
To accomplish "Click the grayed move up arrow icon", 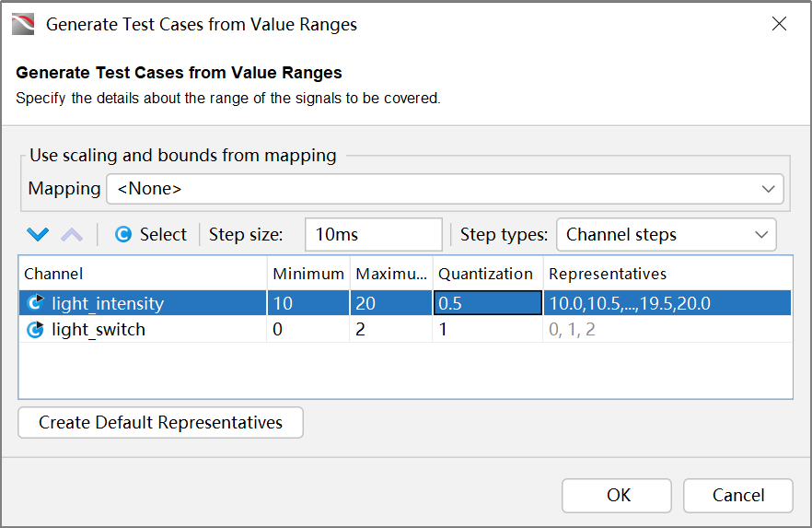I will tap(72, 235).
